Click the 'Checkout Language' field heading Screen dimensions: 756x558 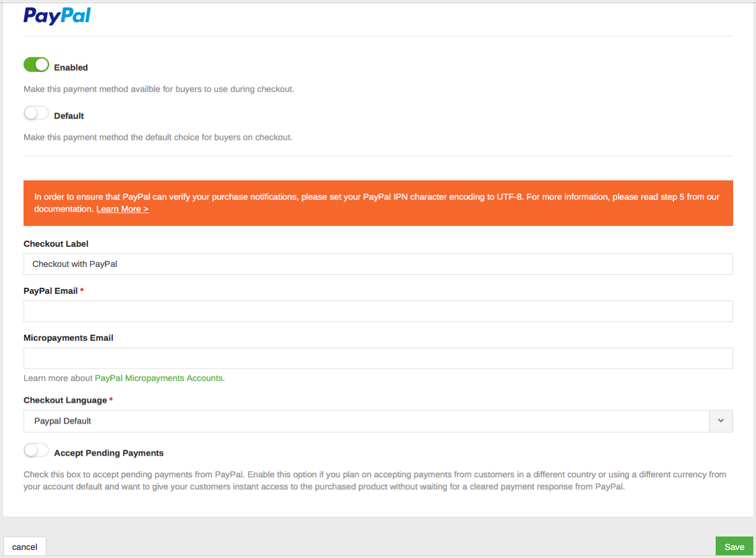click(x=65, y=400)
